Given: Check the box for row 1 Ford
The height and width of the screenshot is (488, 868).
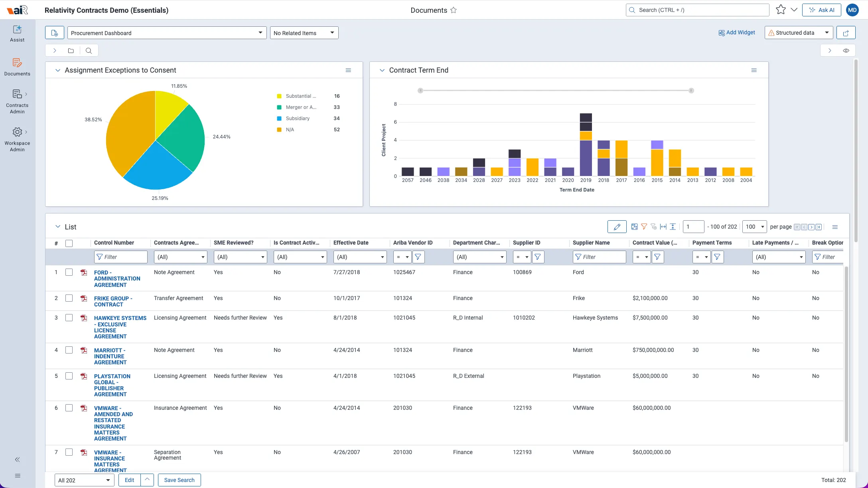Looking at the screenshot, I should coord(69,272).
